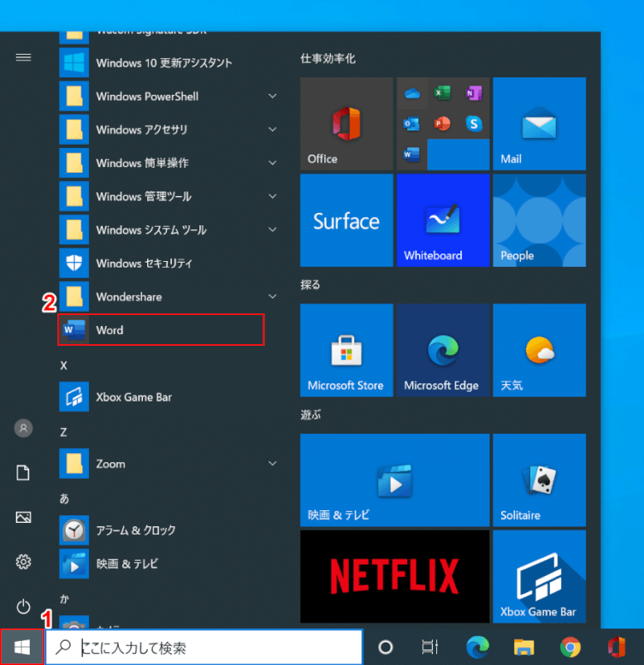The width and height of the screenshot is (644, 665).
Task: Open the Microsoft Store tile
Action: [x=347, y=350]
